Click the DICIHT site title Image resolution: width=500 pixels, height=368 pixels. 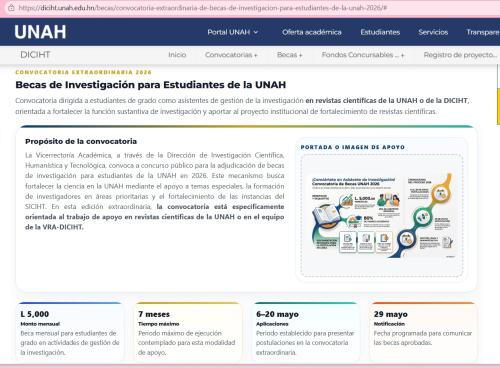click(35, 55)
